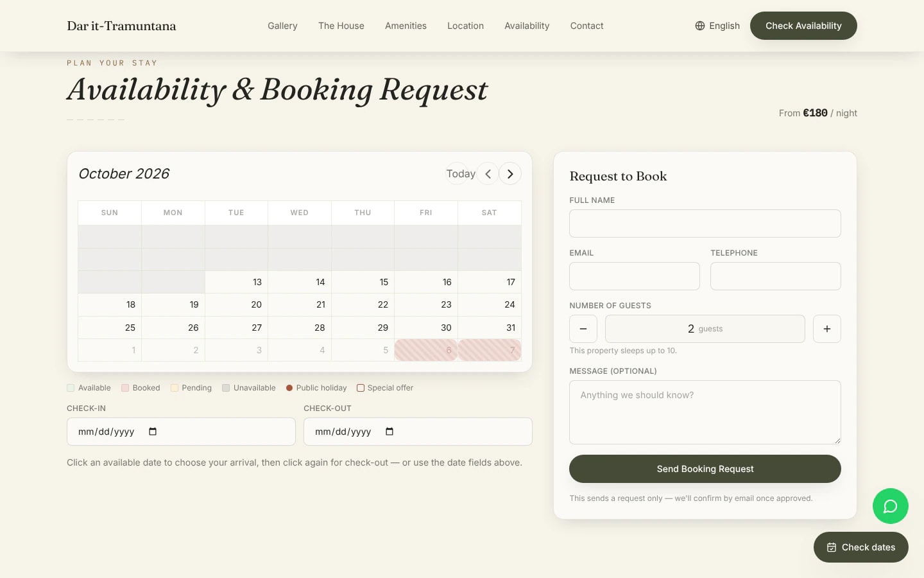Click the €180 price text
The height and width of the screenshot is (578, 924).
[815, 113]
